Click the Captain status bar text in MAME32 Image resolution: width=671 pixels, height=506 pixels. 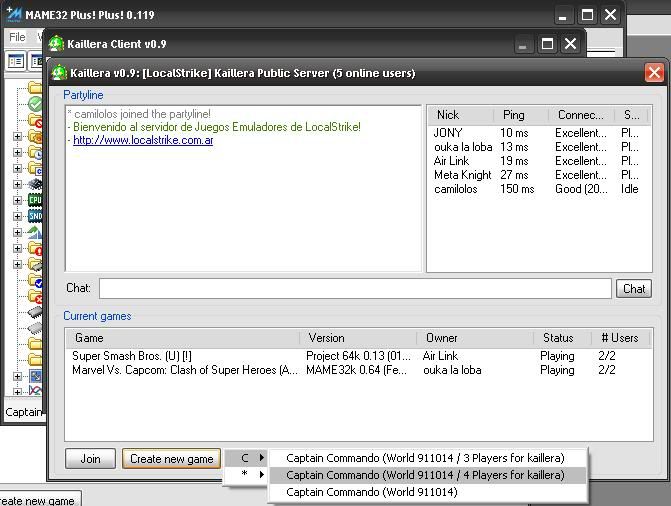click(x=24, y=412)
